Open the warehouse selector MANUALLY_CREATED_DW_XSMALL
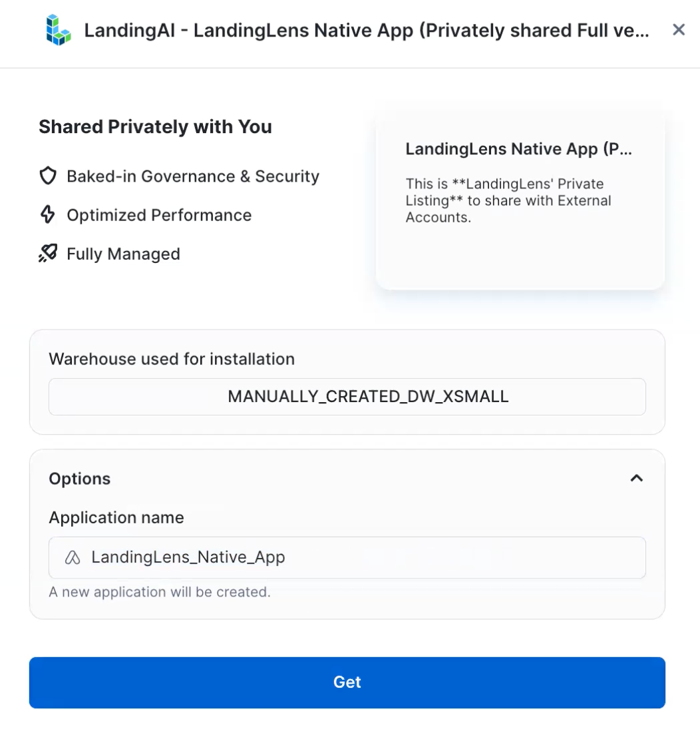Viewport: 700px width, 739px height. 347,397
